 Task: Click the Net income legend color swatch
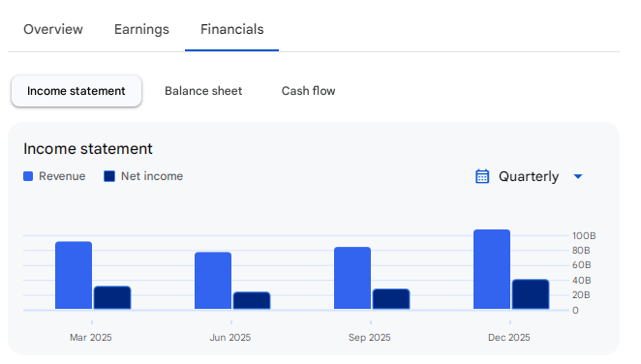[x=109, y=176]
